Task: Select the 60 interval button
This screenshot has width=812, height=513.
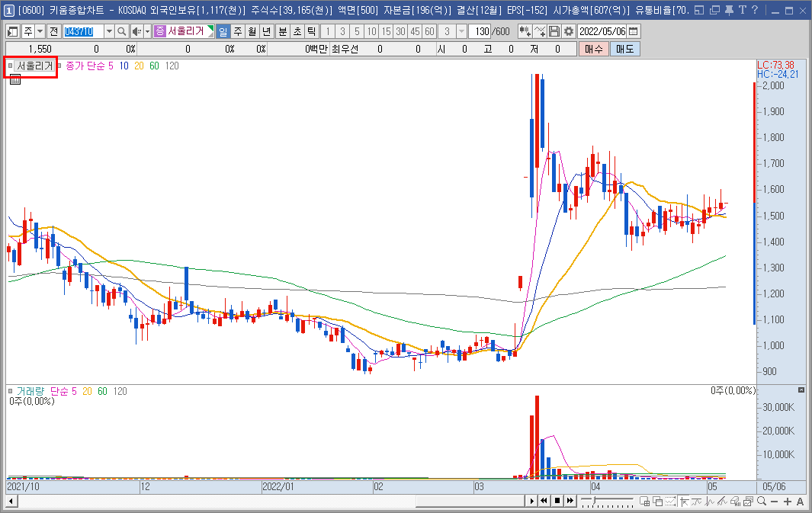Action: point(429,31)
